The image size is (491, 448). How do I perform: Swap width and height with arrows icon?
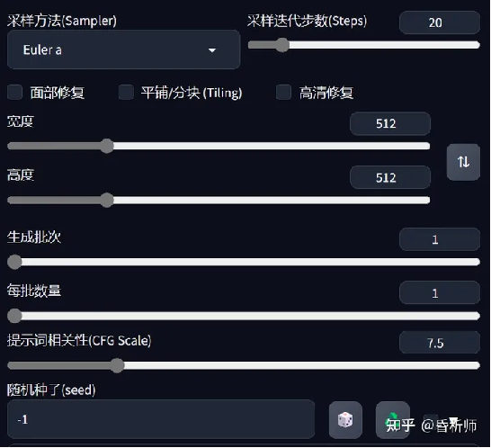[463, 162]
